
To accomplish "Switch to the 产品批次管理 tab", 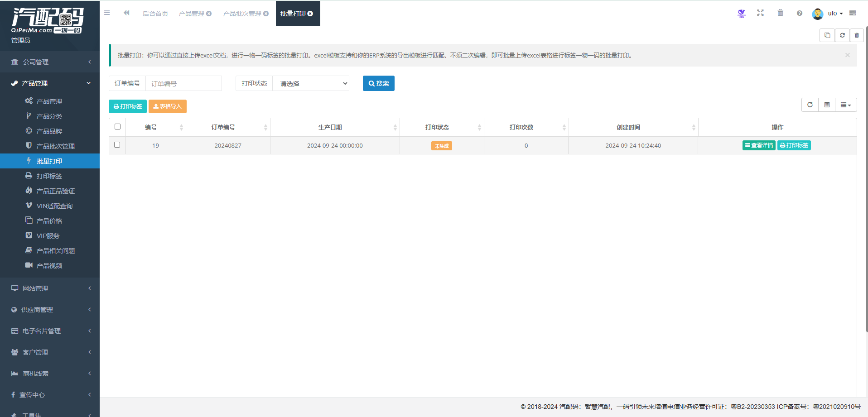I will tap(242, 14).
